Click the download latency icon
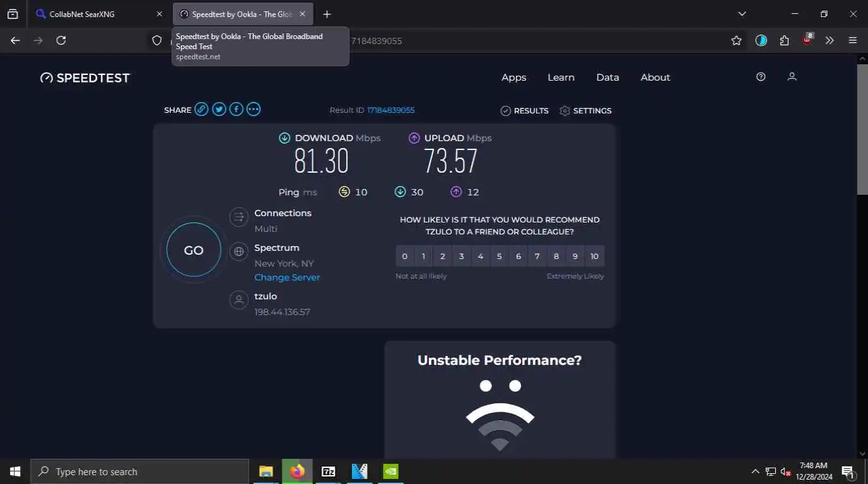Image resolution: width=868 pixels, height=484 pixels. click(x=400, y=192)
